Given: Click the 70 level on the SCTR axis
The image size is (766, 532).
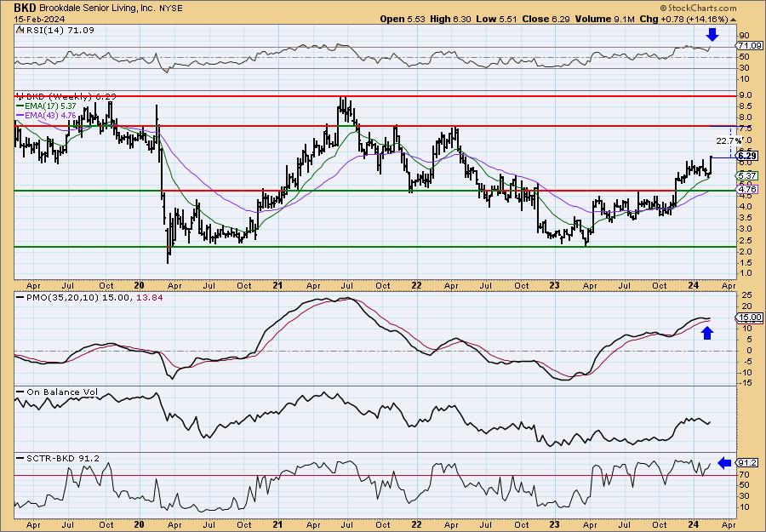Looking at the screenshot, I should [x=745, y=474].
